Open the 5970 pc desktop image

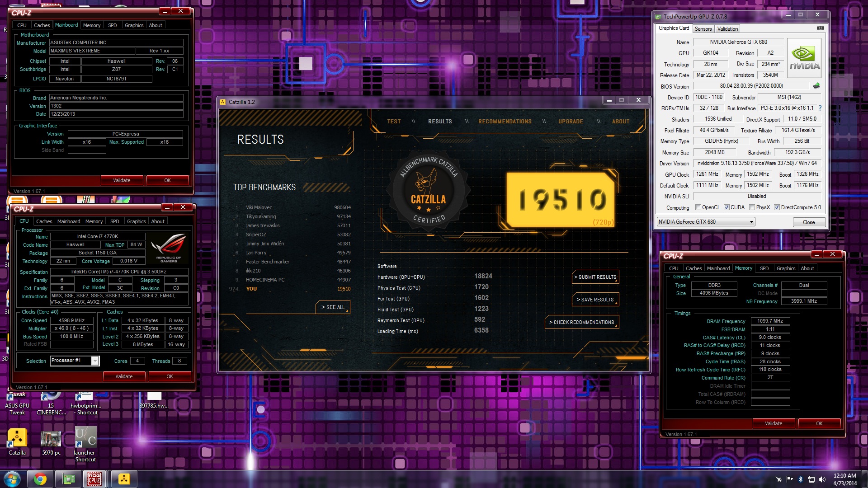click(51, 443)
